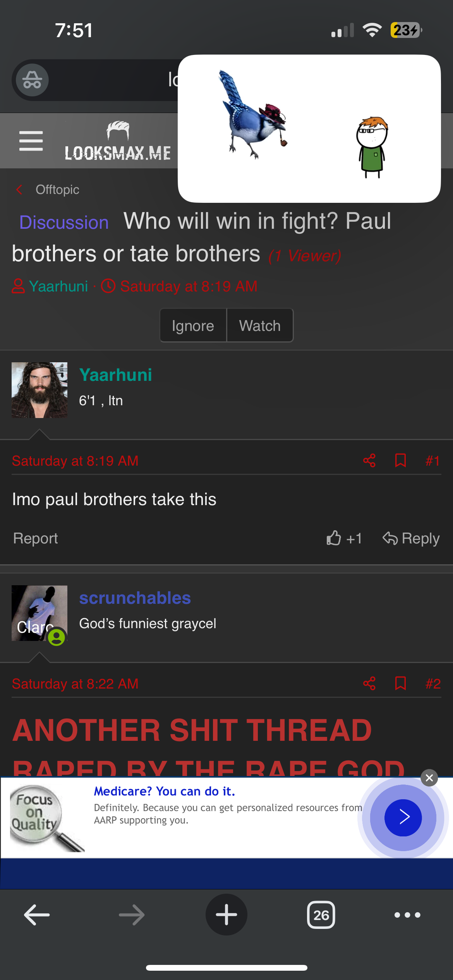Share post #1 via share icon
Viewport: 453px width, 980px height.
369,461
